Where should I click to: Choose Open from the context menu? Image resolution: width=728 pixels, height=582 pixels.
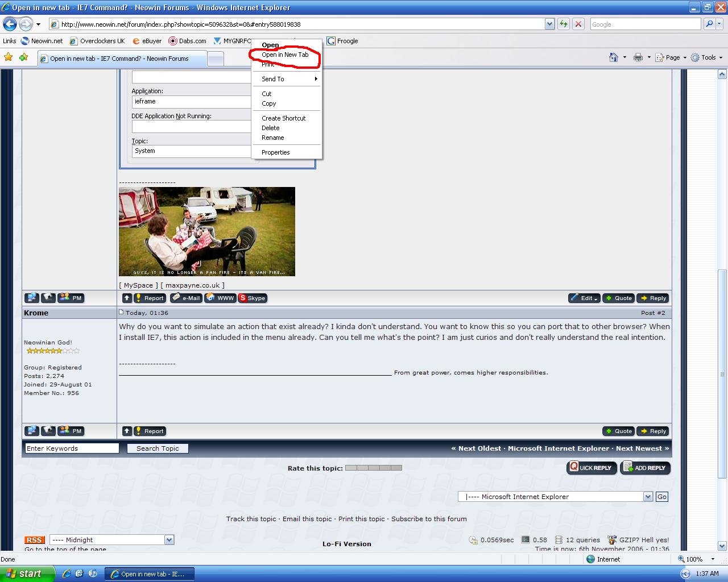270,45
